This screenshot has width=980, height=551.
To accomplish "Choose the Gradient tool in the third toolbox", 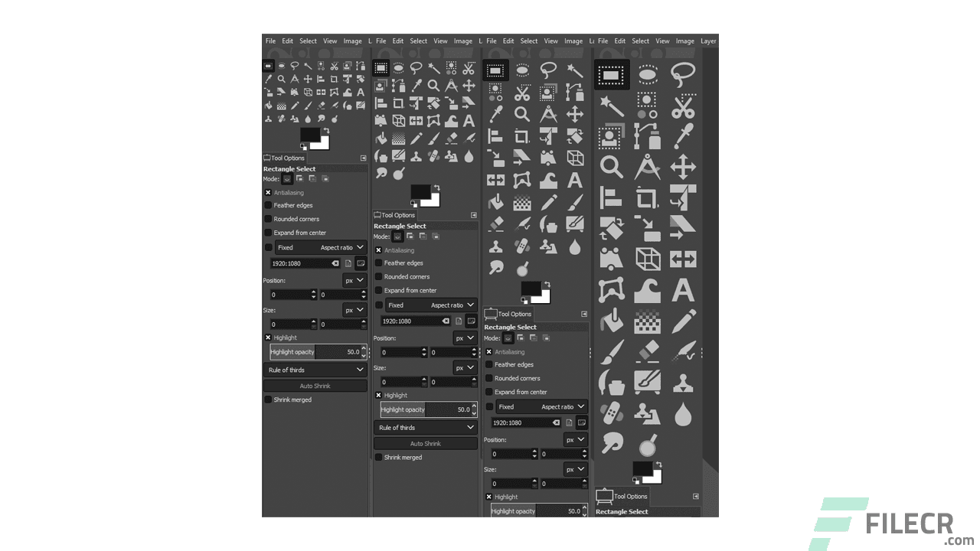I will point(522,203).
